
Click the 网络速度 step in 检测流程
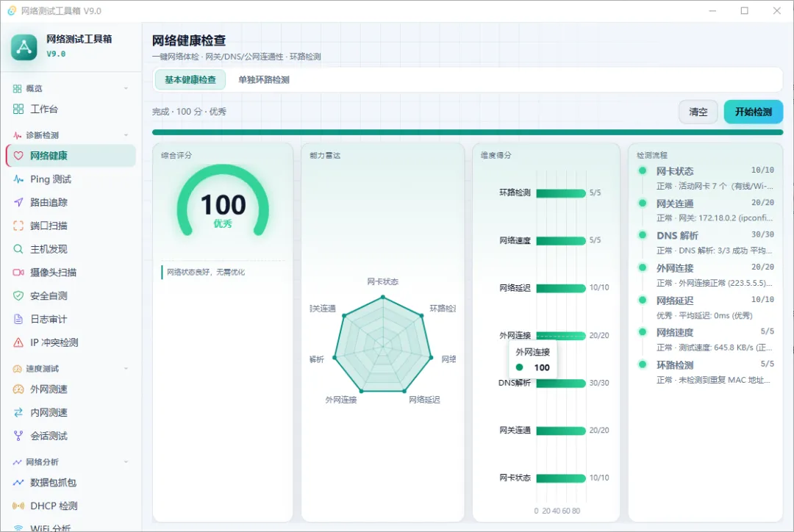[x=707, y=339]
